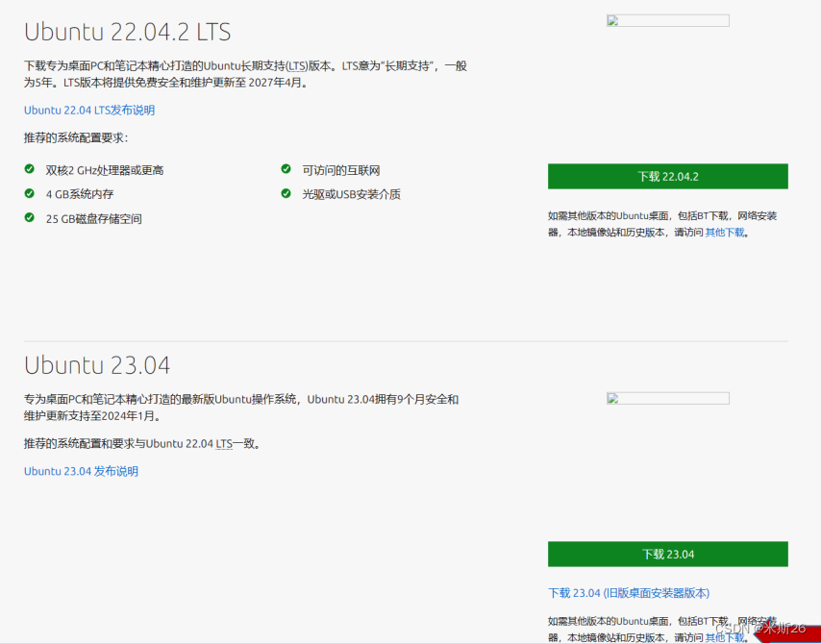Screen dimensions: 821x644
Task: Click the text 光驱或USB安装介质
Action: [x=351, y=195]
